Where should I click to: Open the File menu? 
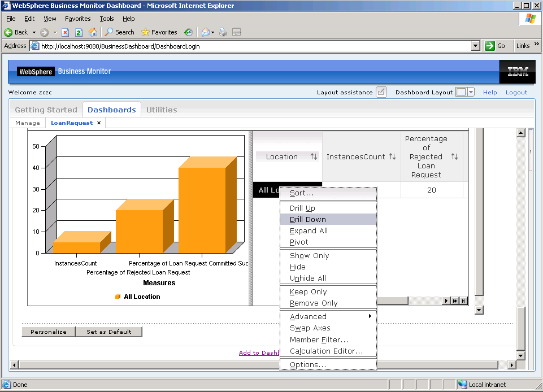11,19
